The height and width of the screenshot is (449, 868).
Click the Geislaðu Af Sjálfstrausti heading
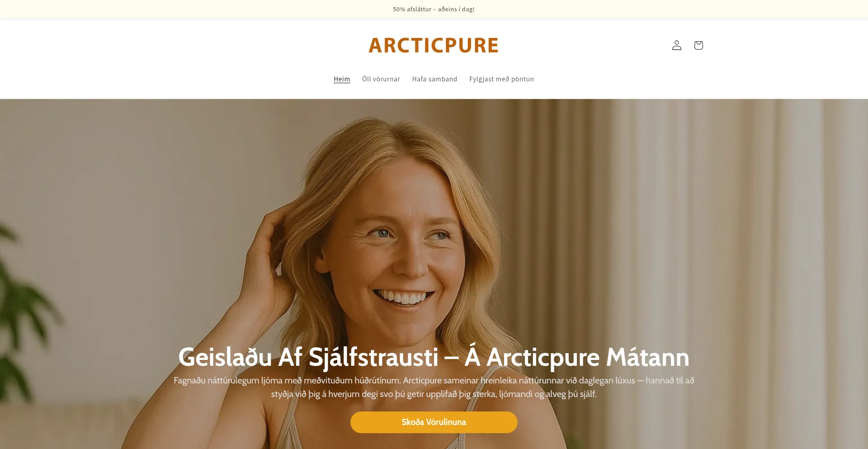(434, 357)
